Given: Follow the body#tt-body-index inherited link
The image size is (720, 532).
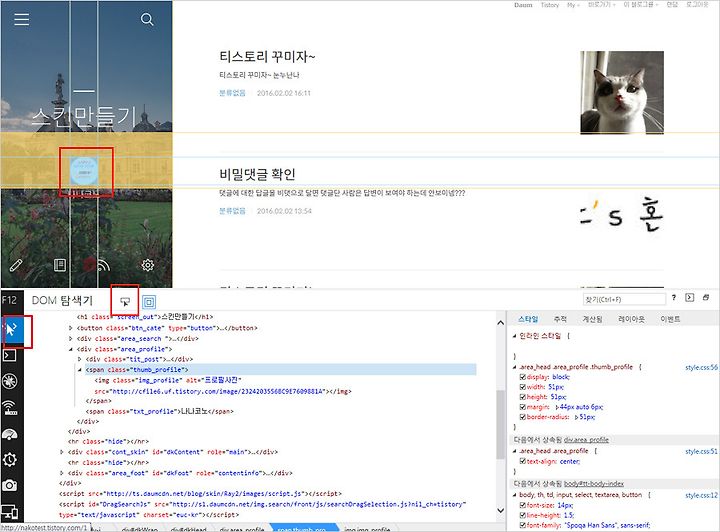Looking at the screenshot, I should point(594,484).
